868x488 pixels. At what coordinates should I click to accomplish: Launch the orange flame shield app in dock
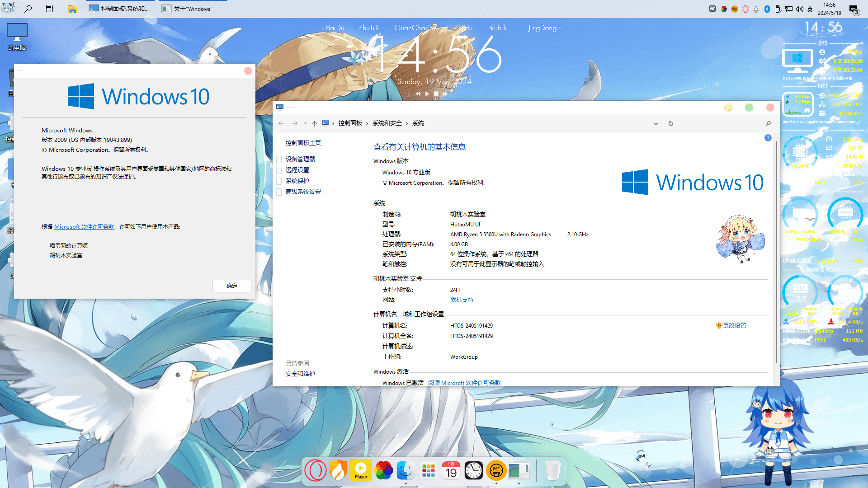[x=338, y=470]
